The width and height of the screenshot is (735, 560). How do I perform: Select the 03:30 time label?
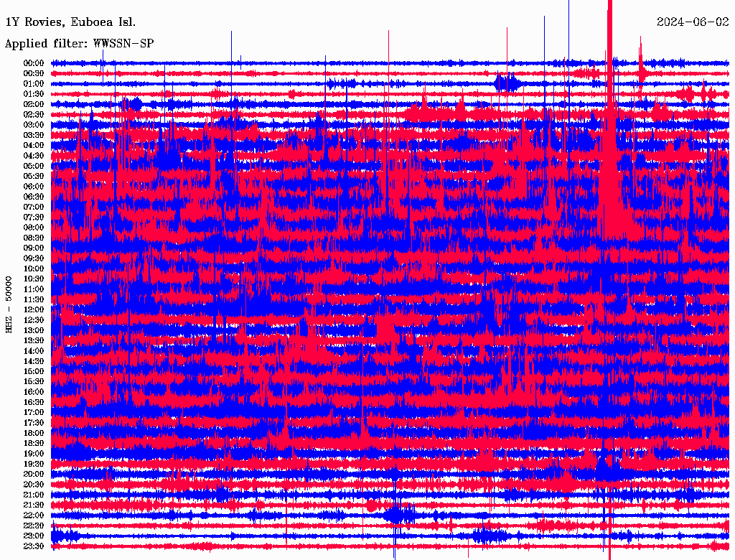(34, 135)
